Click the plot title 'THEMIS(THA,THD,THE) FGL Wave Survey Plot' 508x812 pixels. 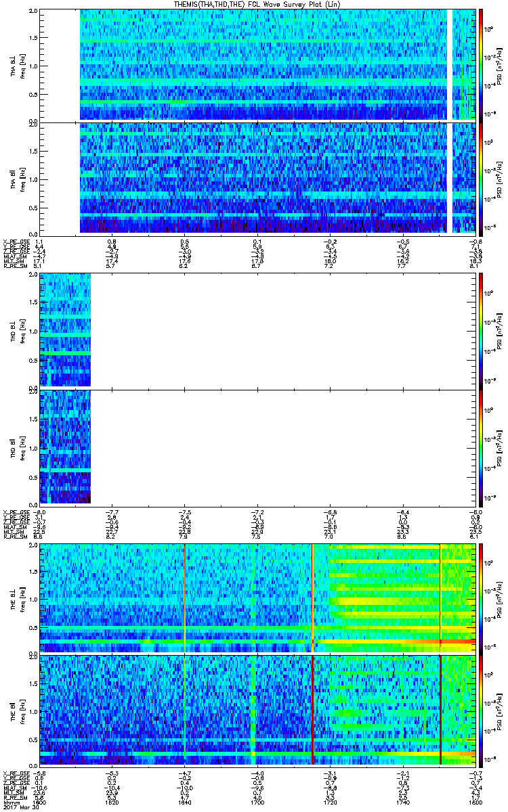click(x=257, y=4)
